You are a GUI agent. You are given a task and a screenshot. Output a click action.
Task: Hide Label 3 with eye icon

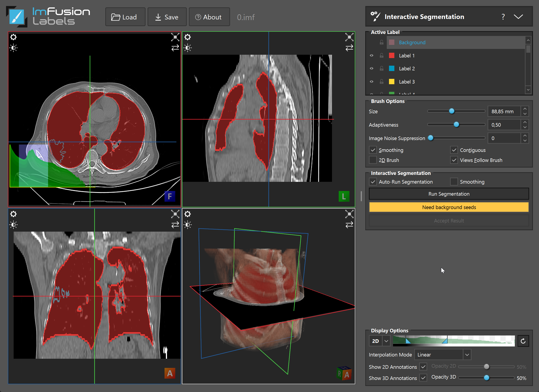(x=372, y=82)
